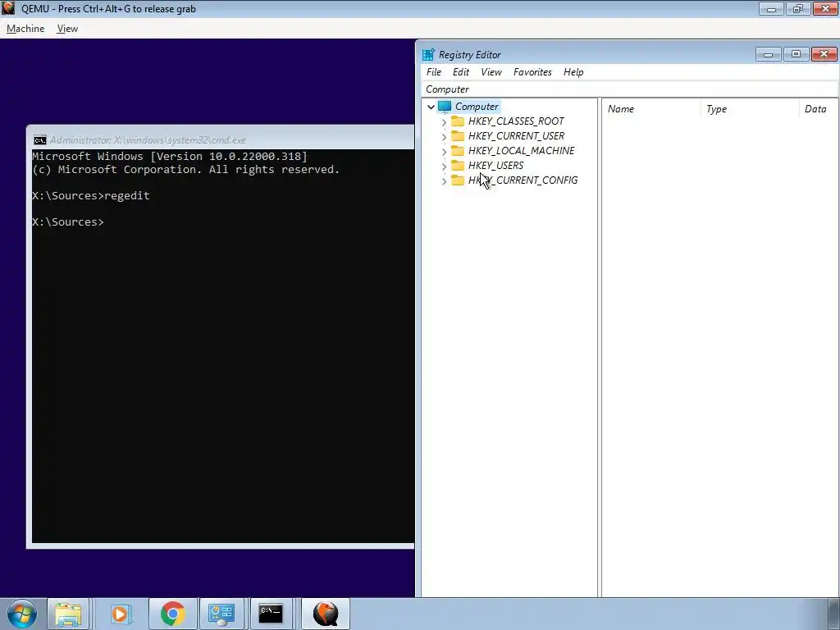The height and width of the screenshot is (630, 840).
Task: Maximize the Registry Editor window
Action: click(796, 54)
